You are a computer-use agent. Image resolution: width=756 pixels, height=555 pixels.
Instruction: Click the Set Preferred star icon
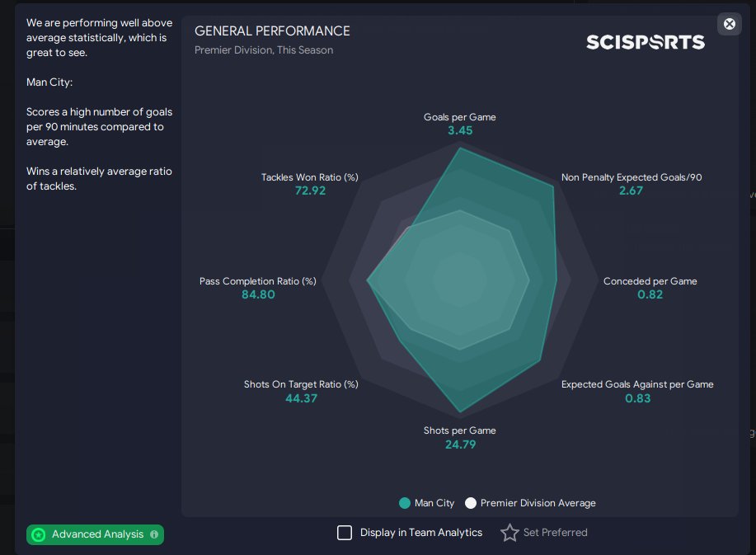(x=509, y=533)
